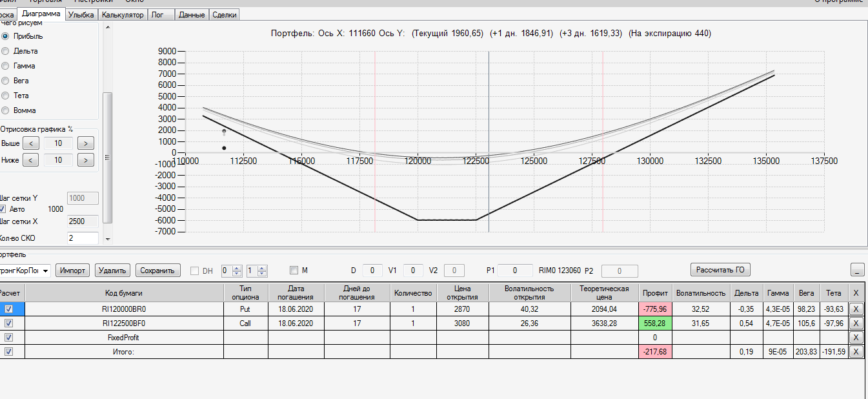Toggle the Авто grid step checkbox
Screen dimensions: 868x399
click(3, 209)
